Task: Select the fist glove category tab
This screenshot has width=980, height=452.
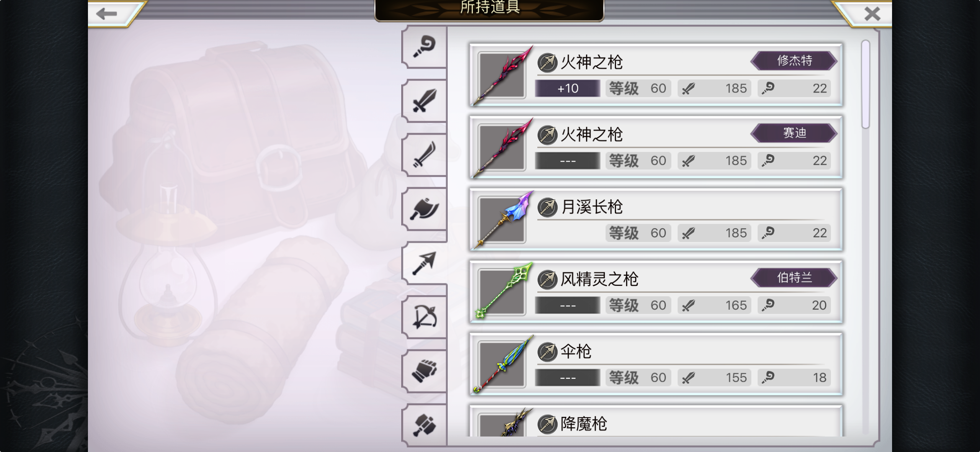Action: [424, 371]
